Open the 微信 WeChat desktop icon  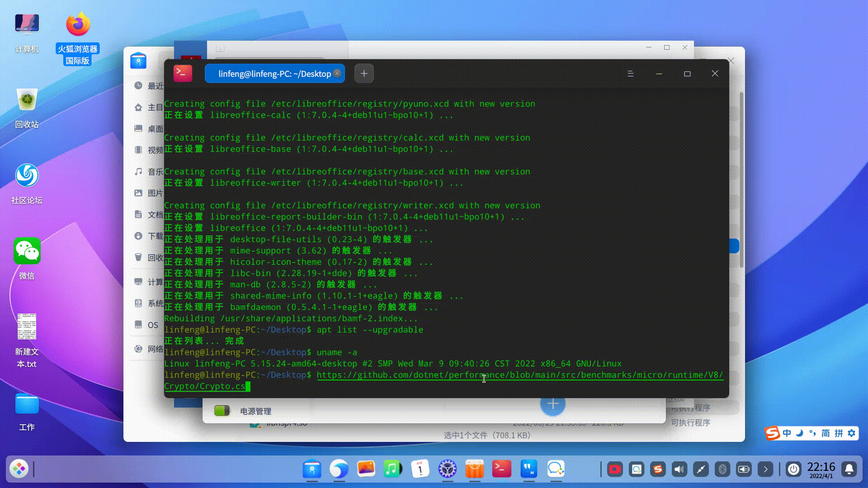[27, 251]
